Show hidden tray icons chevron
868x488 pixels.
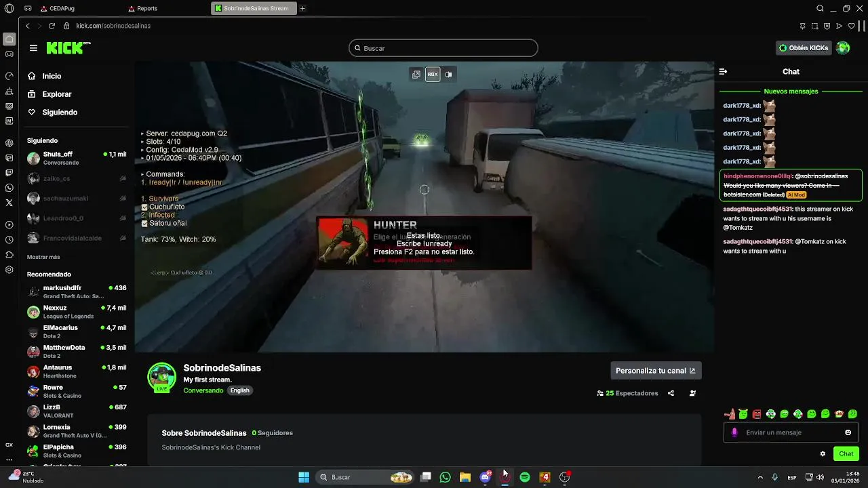coord(759,477)
